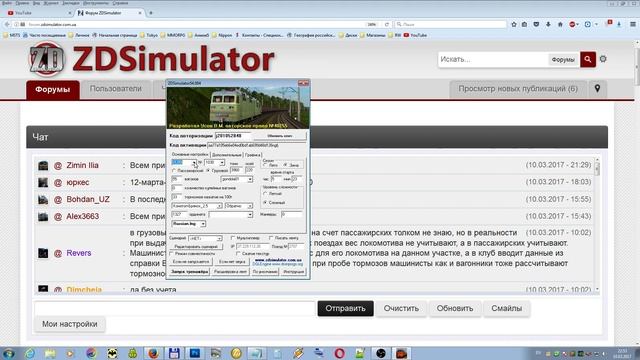This screenshot has height=360, width=640.
Task: Open File Explorer from the taskbar
Action: pyautogui.click(x=50, y=353)
